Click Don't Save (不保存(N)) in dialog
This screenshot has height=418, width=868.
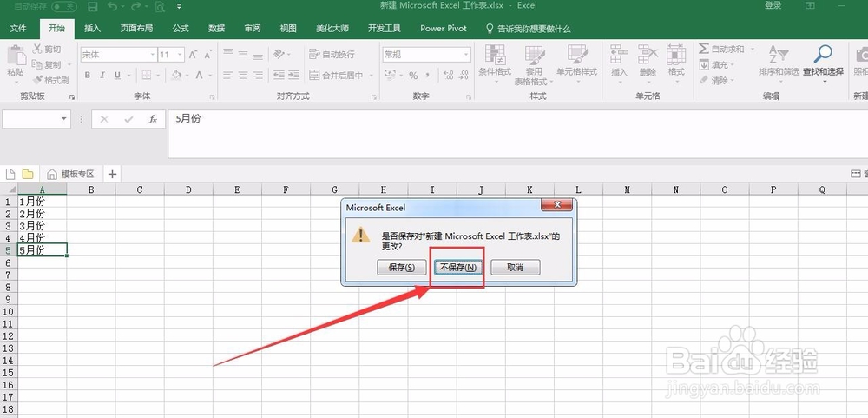point(457,267)
